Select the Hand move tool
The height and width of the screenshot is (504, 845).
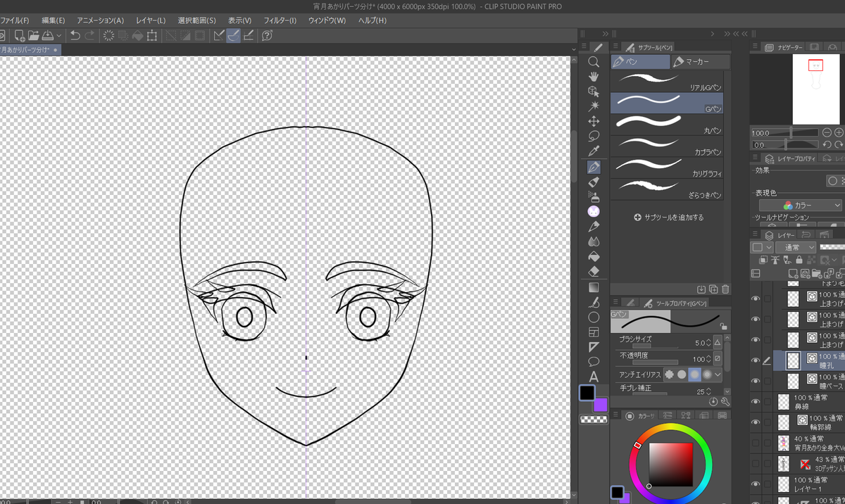[x=594, y=77]
